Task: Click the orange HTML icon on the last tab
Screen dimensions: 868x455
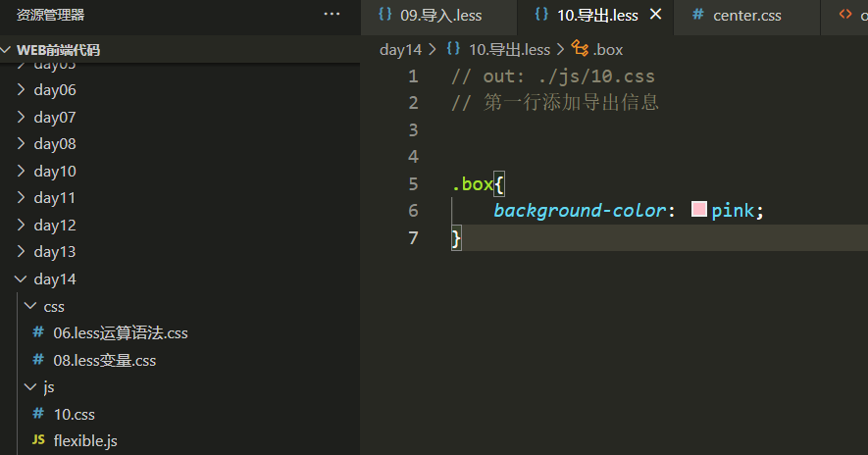Action: tap(845, 15)
